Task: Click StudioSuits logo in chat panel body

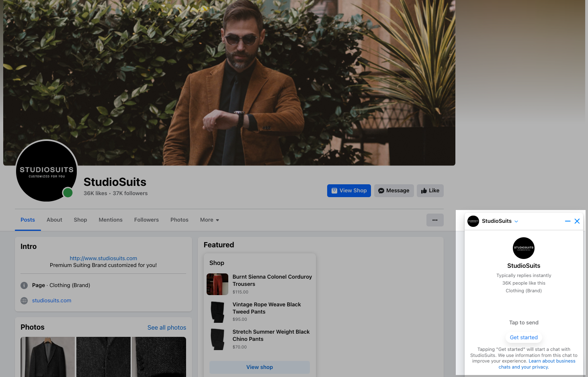Action: click(523, 248)
